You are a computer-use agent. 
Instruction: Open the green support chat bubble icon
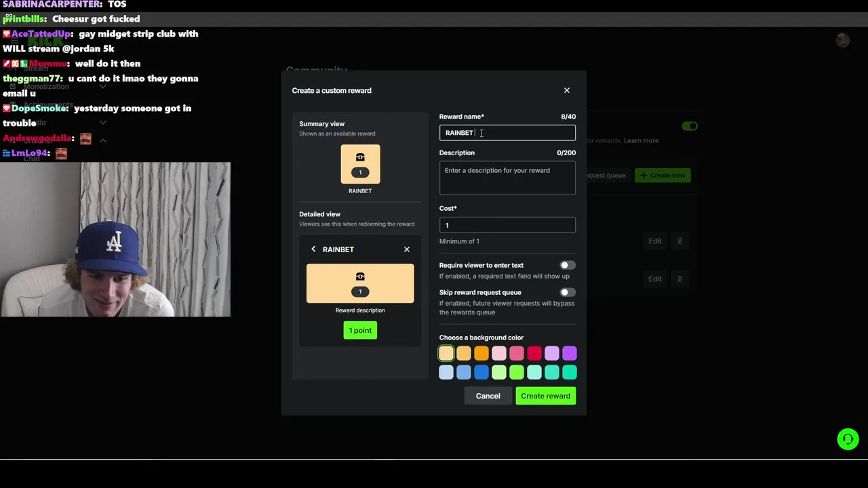[848, 439]
